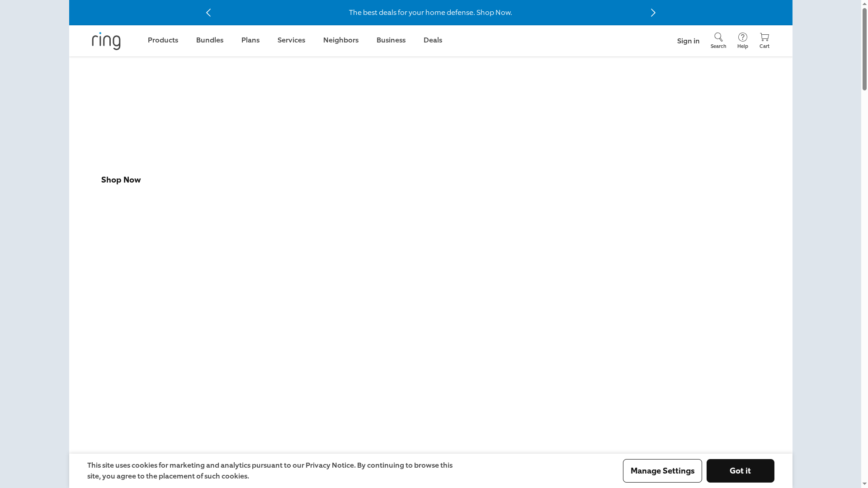Screen dimensions: 868x488
Task: Open the Deals menu
Action: tap(433, 40)
